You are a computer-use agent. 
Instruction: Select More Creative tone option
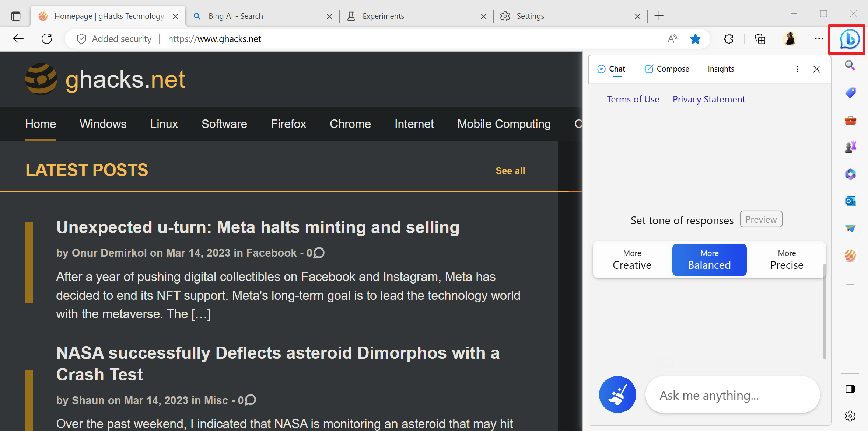pos(631,259)
